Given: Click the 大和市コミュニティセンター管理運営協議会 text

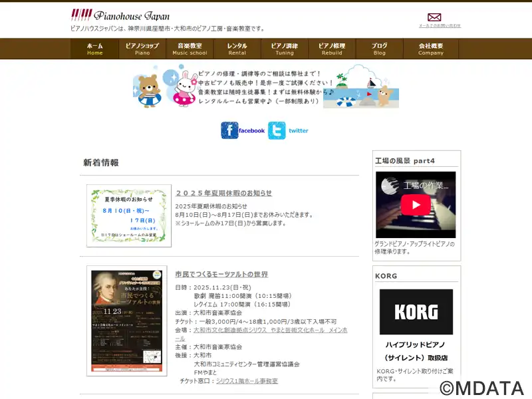Looking at the screenshot, I should (247, 364).
